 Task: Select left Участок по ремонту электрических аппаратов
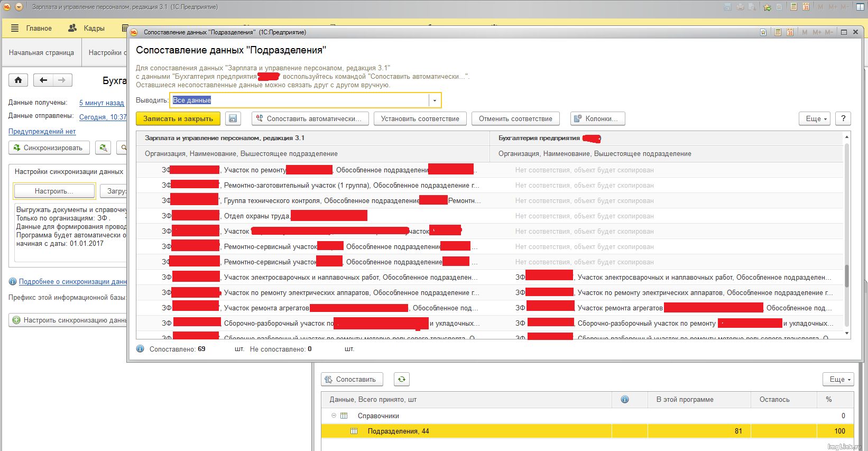pyautogui.click(x=313, y=292)
